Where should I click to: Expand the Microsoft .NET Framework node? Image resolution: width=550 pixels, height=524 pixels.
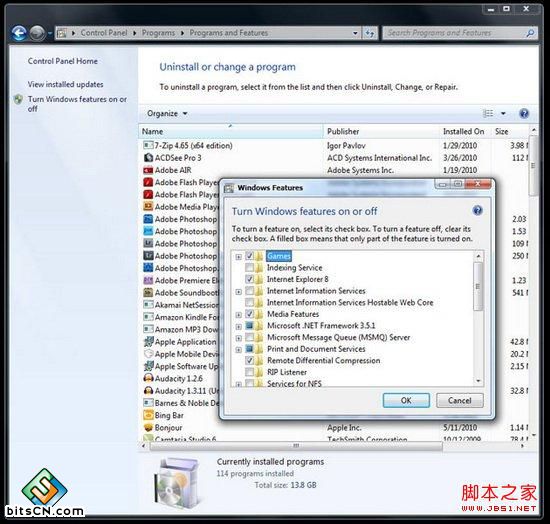(x=239, y=326)
